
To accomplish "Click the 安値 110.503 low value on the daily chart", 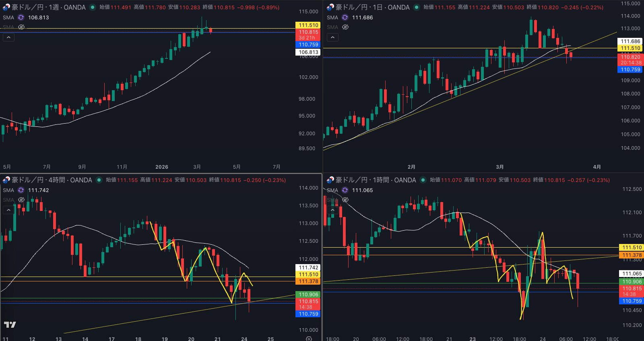I will point(508,7).
